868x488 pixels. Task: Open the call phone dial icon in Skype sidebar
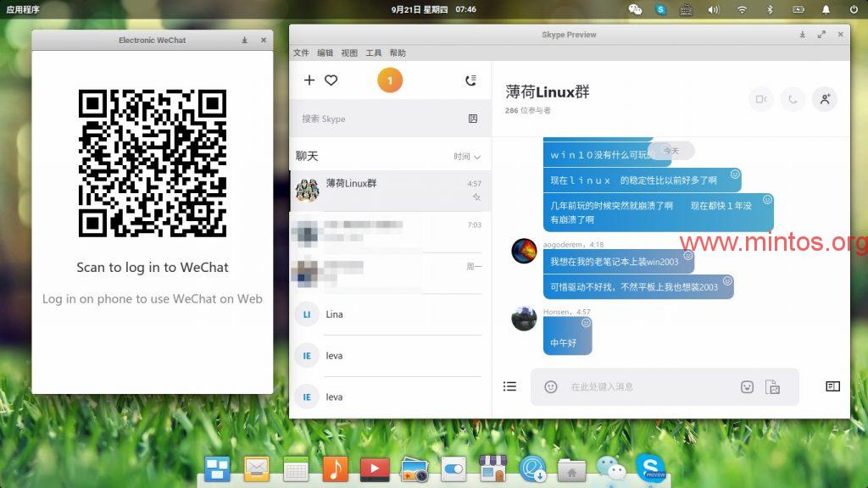tap(471, 80)
